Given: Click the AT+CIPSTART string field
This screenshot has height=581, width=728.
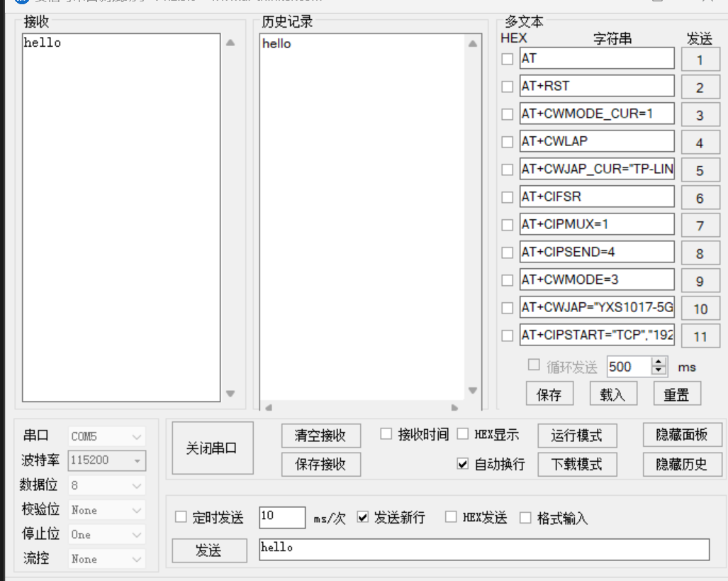Looking at the screenshot, I should tap(597, 335).
